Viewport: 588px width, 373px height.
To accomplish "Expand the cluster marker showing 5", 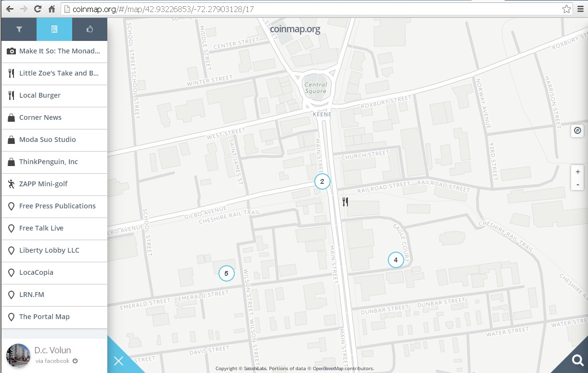I will 226,273.
